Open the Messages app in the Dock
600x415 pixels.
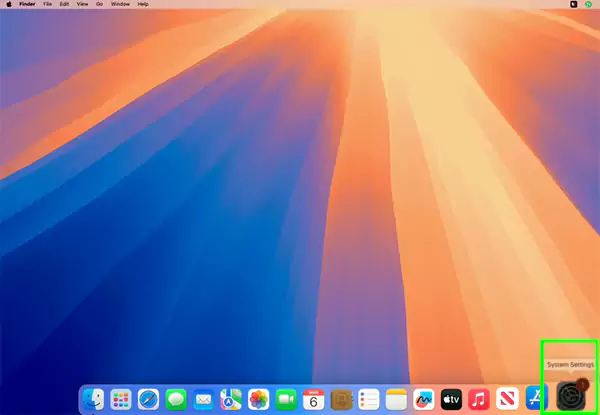pyautogui.click(x=176, y=399)
